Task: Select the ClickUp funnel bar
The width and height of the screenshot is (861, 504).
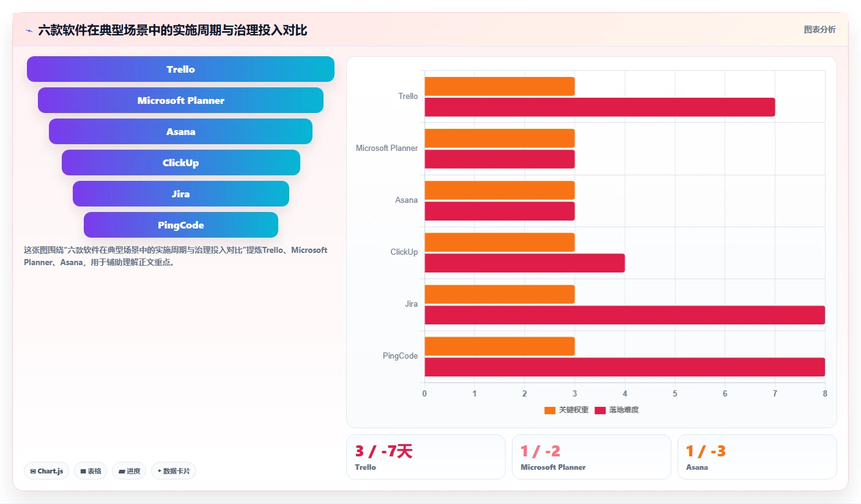Action: (x=180, y=163)
